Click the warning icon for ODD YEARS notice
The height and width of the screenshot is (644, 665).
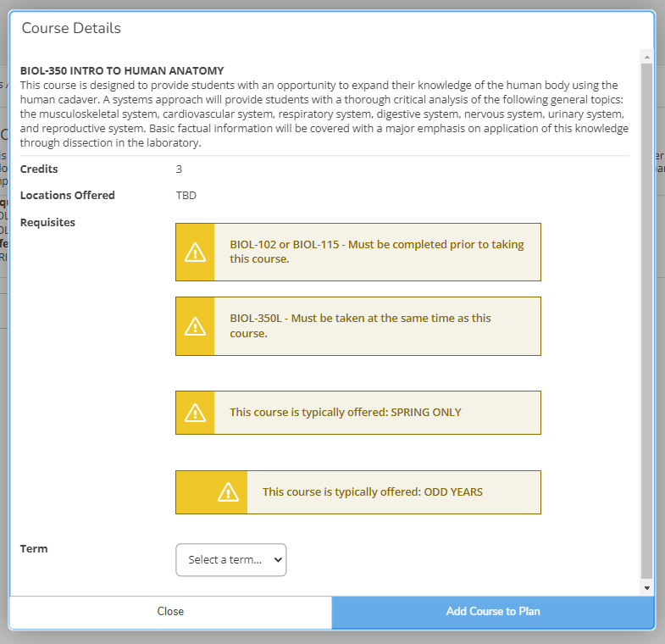pyautogui.click(x=228, y=492)
